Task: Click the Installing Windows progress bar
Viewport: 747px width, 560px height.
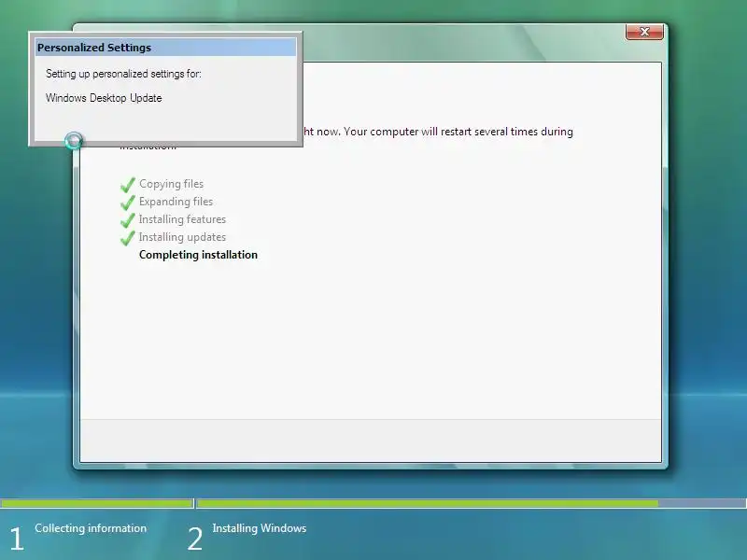Action: click(472, 503)
